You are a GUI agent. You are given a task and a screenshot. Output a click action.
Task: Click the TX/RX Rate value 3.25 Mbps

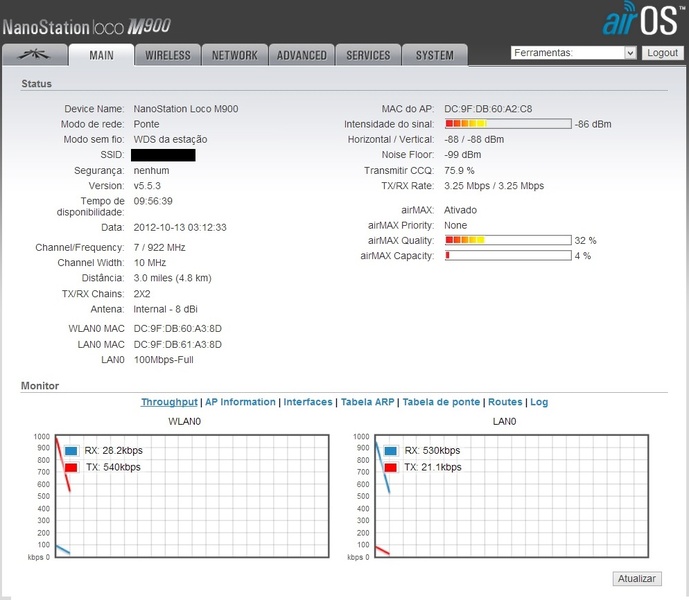(494, 185)
